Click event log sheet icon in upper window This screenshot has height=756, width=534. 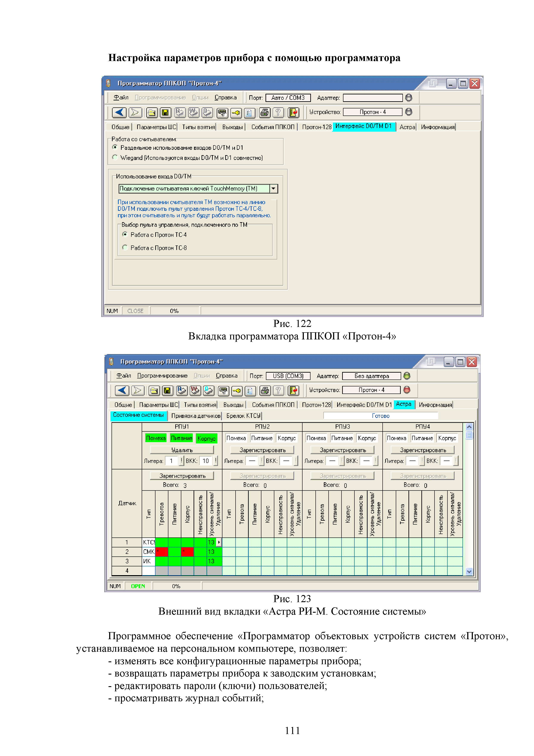[249, 113]
